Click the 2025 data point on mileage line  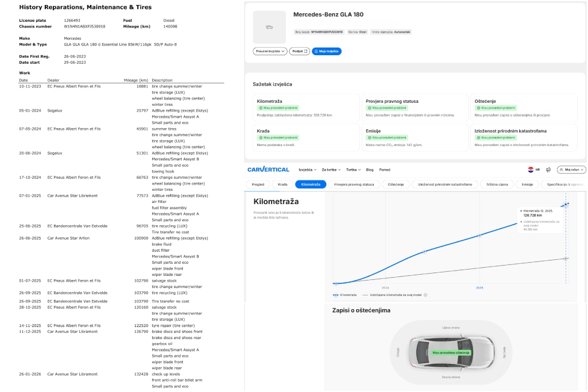(479, 236)
